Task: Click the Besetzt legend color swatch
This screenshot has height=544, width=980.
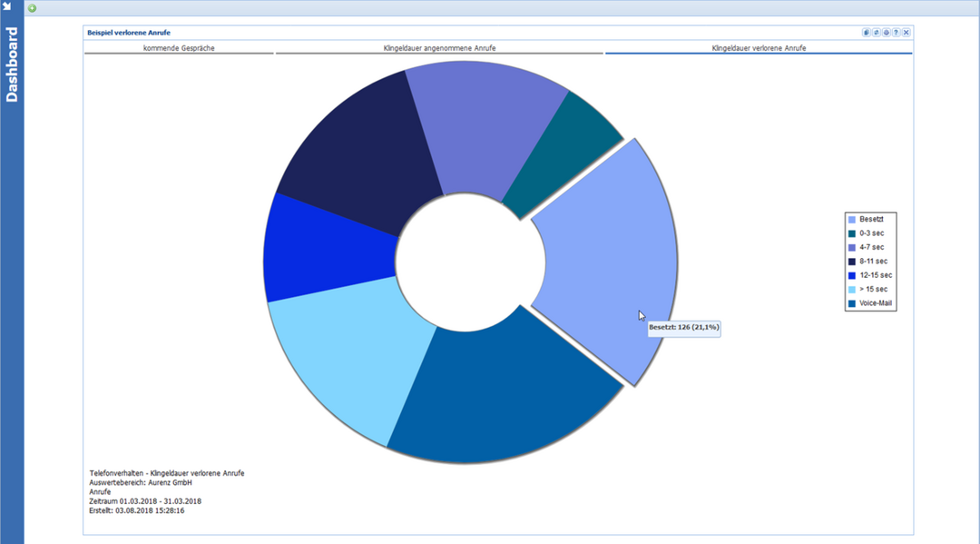Action: [x=852, y=220]
